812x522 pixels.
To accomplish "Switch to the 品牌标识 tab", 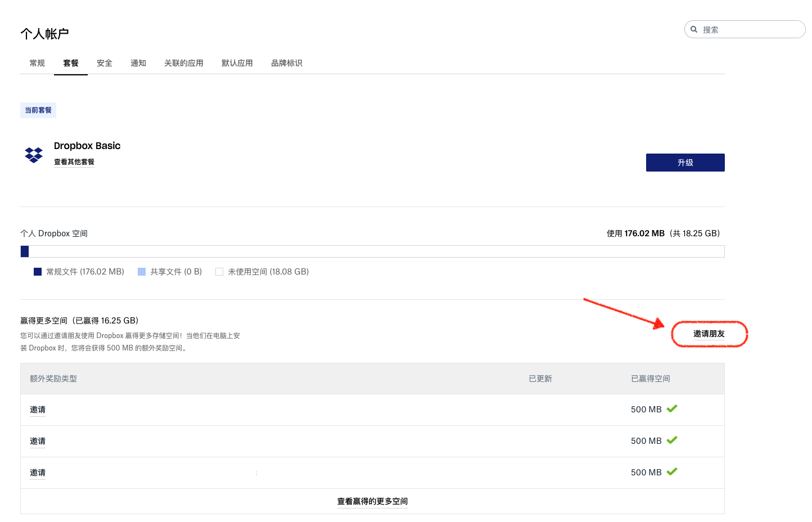I will pos(287,63).
